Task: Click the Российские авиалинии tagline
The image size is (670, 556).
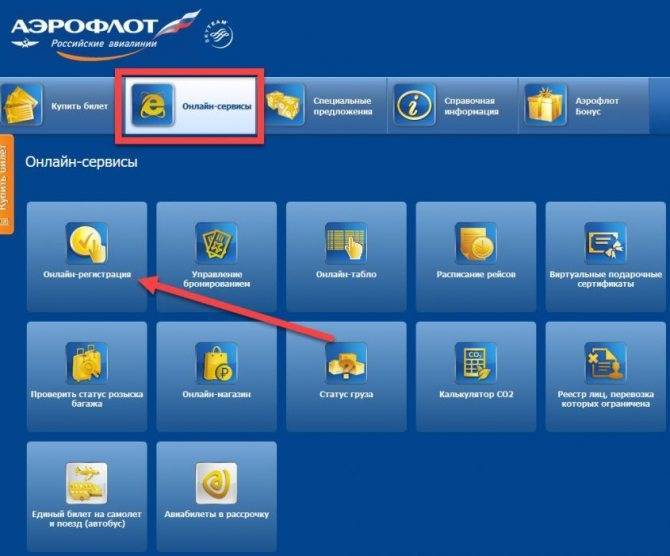Action: click(104, 44)
